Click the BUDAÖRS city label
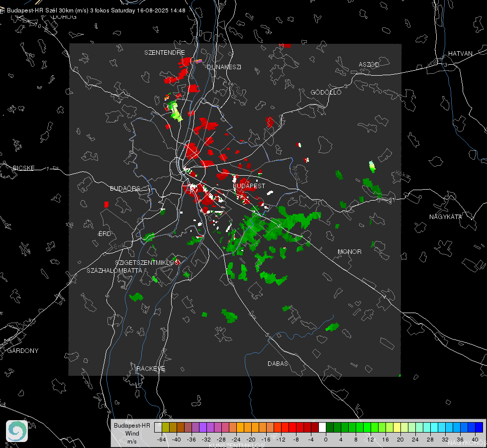 pos(125,188)
